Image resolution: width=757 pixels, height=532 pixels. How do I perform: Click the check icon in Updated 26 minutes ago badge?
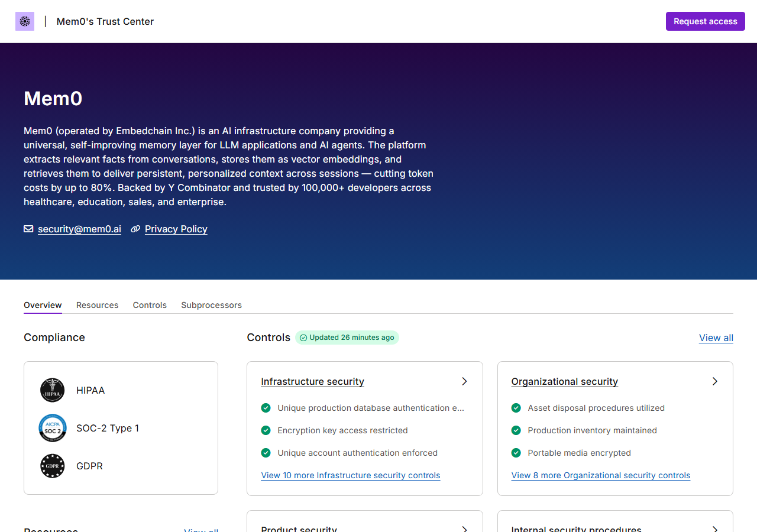[x=303, y=338]
